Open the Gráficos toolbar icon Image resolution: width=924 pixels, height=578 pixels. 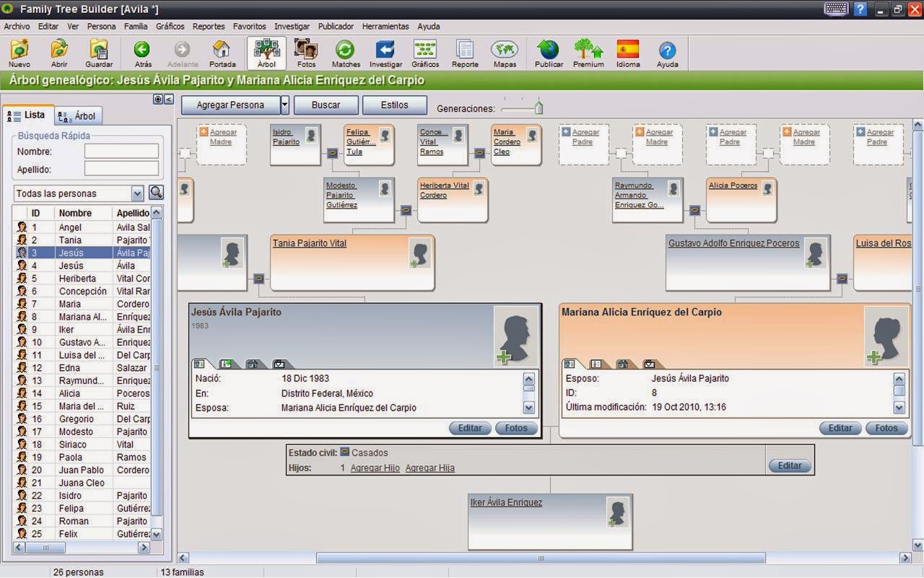pos(425,53)
